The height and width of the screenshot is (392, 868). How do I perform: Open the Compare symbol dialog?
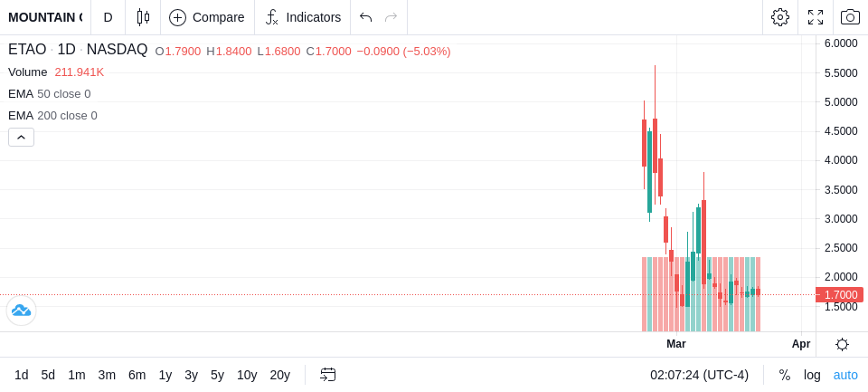207,17
